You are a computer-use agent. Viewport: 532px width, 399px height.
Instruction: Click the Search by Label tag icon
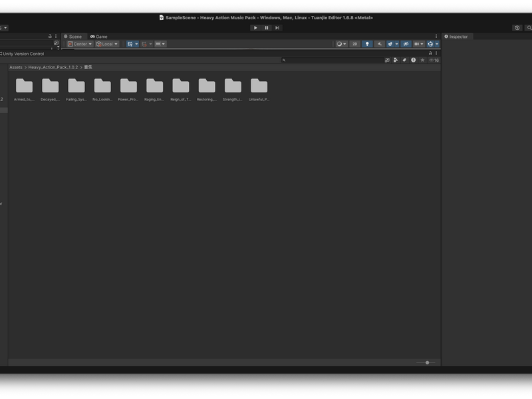404,60
